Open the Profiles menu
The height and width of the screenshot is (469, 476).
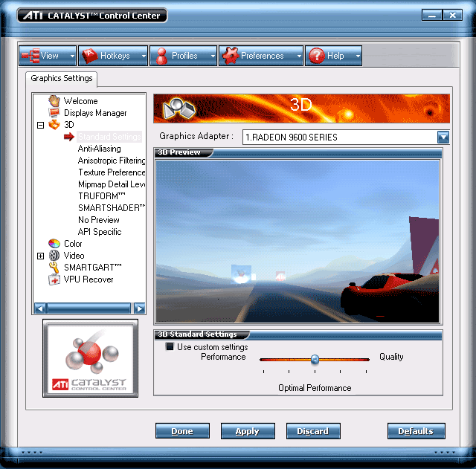[184, 56]
